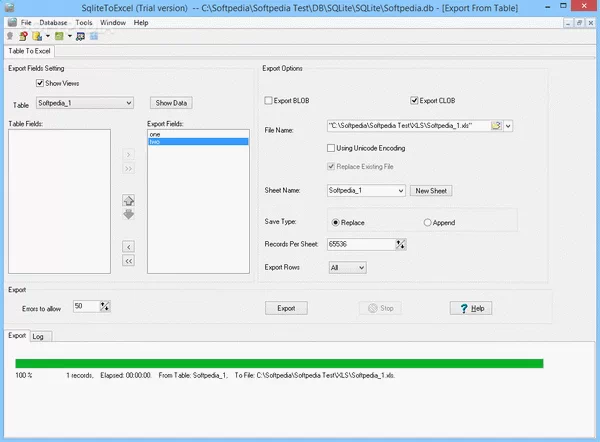Screen dimensions: 600x442
Task: Disable the Show Views checkbox
Action: tap(41, 83)
